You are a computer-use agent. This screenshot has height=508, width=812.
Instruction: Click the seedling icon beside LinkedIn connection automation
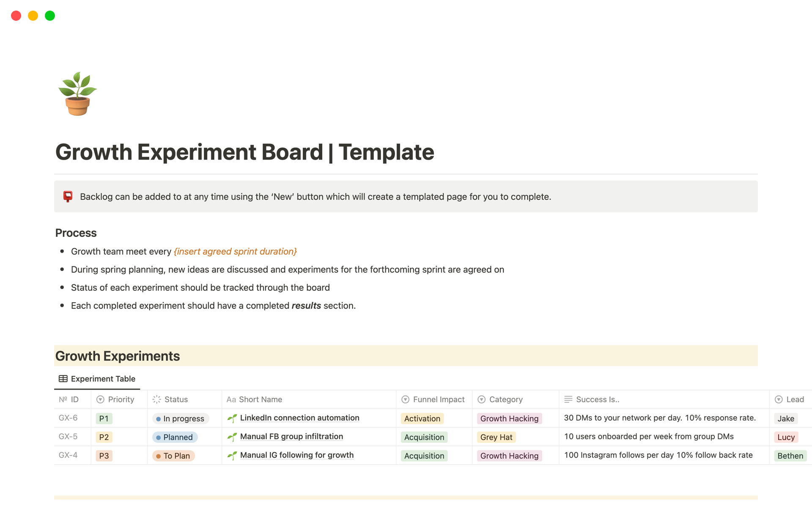(232, 418)
